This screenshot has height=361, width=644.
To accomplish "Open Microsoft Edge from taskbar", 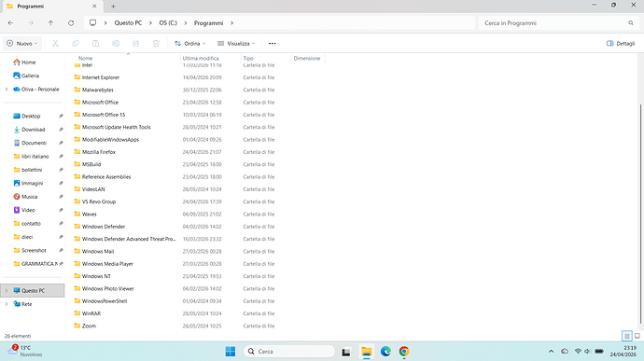I will click(385, 352).
